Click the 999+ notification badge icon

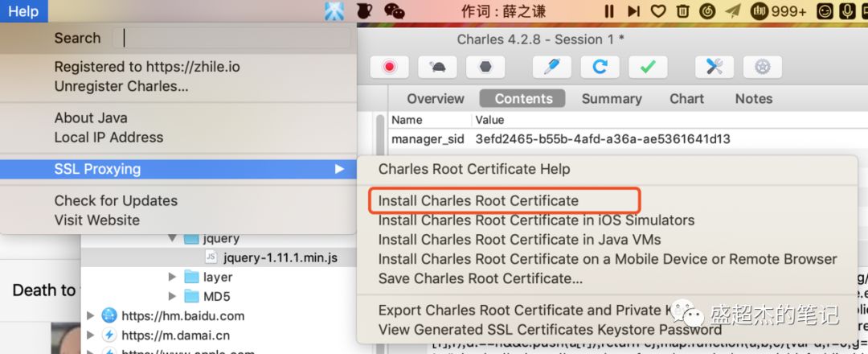click(778, 11)
